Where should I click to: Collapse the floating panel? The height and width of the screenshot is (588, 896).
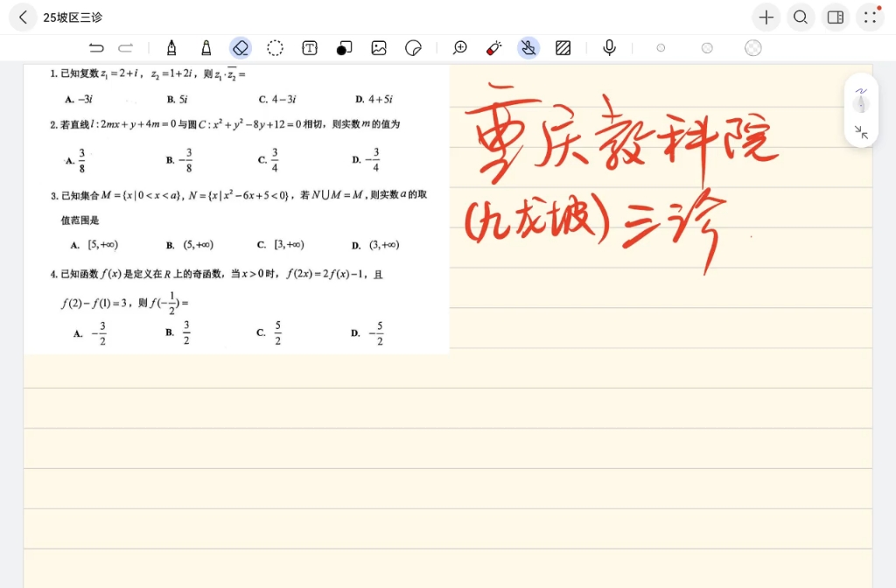coord(861,132)
